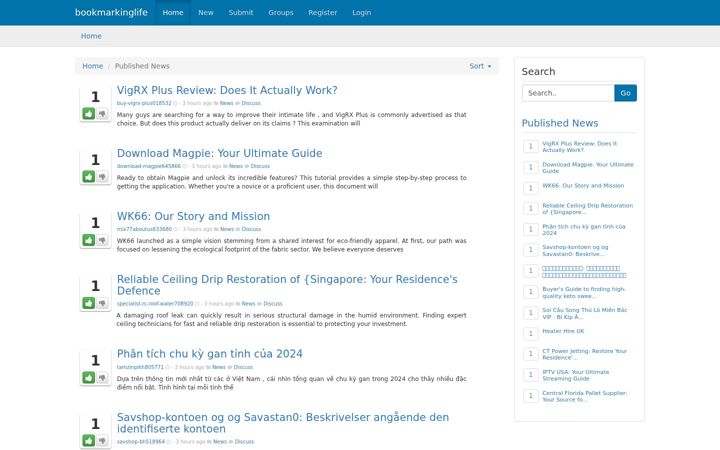
Task: Click the bookmarkinglife site logo
Action: [111, 12]
